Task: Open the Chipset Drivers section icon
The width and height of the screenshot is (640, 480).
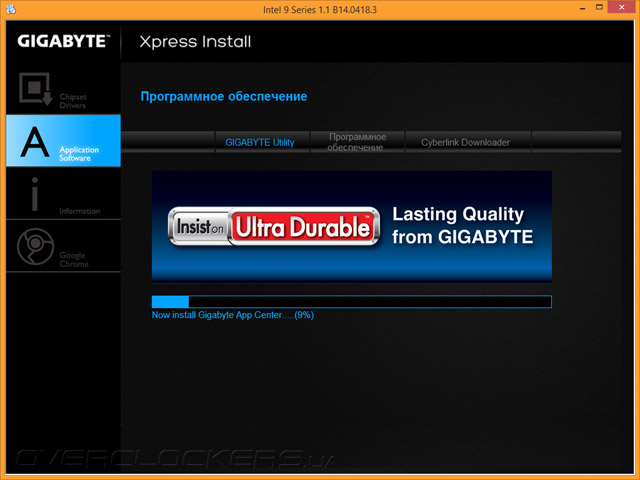Action: 36,89
